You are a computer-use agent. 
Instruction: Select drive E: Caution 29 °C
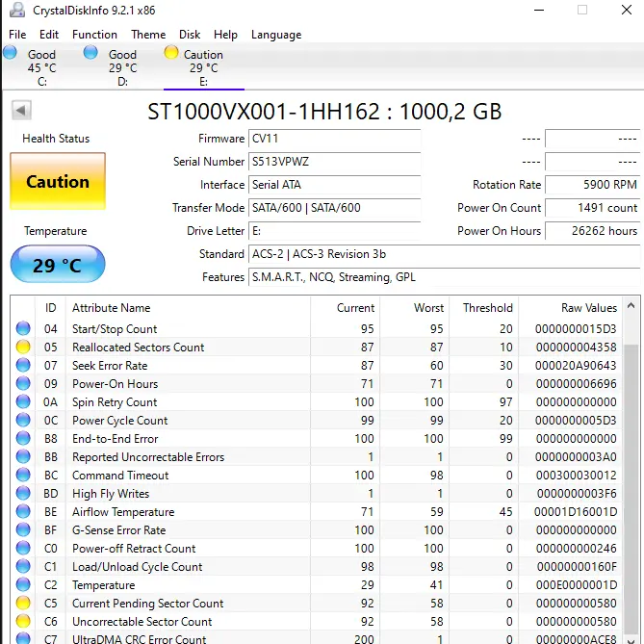[203, 67]
